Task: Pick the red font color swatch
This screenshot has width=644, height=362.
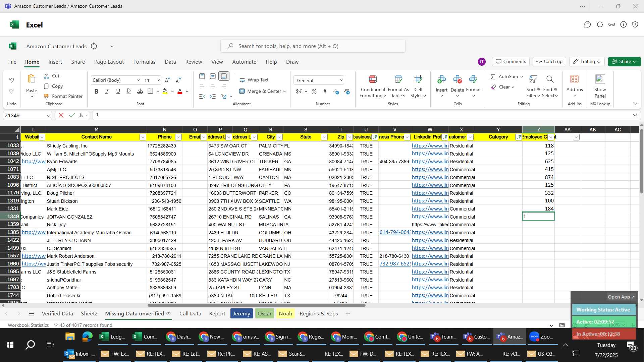Action: [x=180, y=92]
